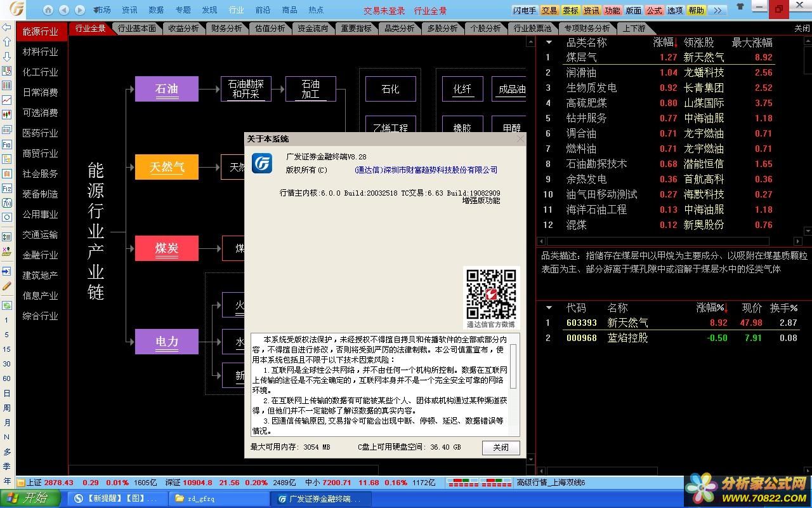Click the orange 天然气 node
Image resolution: width=812 pixels, height=508 pixels.
coord(167,167)
